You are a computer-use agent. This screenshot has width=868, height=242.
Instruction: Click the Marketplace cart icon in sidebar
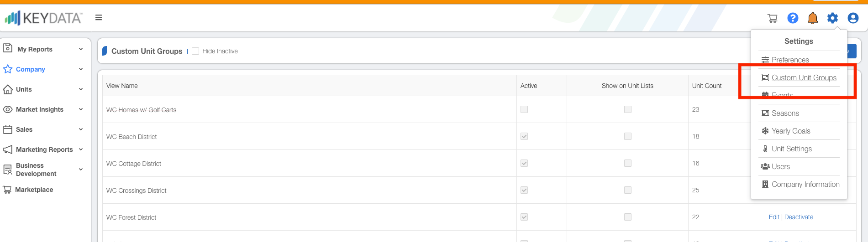pos(7,190)
